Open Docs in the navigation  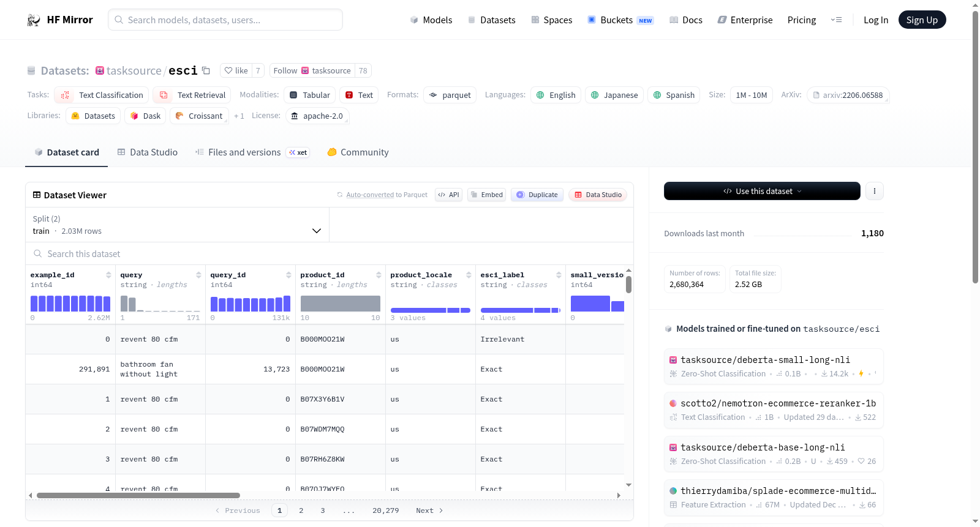tap(686, 20)
